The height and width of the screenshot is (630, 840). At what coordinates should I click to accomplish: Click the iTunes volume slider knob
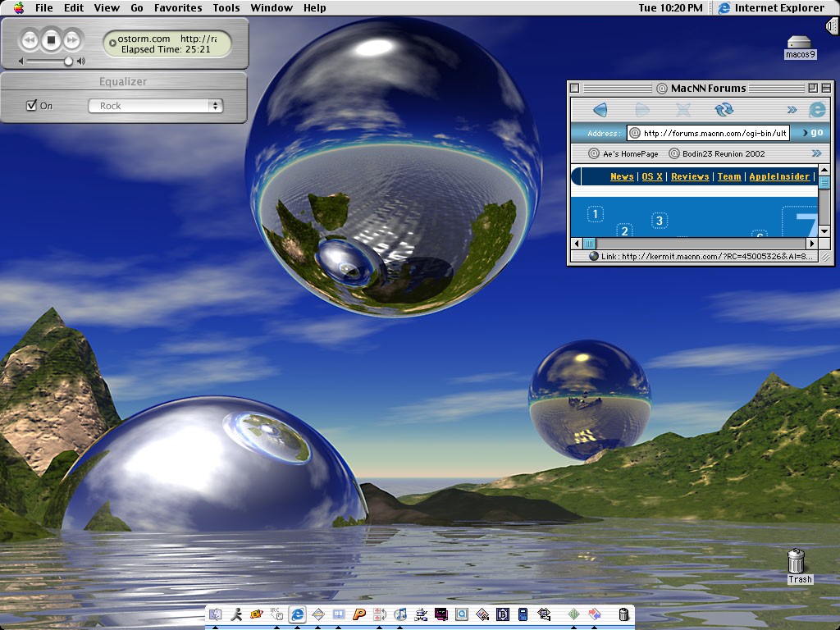tap(68, 61)
